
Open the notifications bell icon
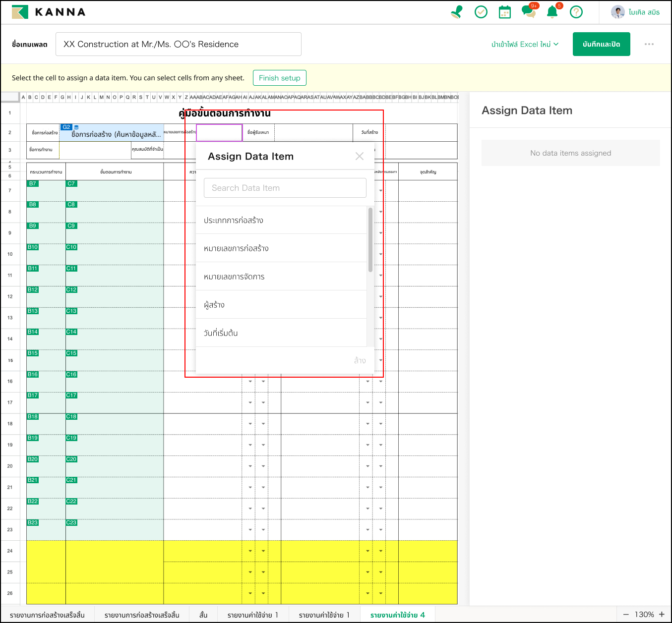tap(552, 12)
